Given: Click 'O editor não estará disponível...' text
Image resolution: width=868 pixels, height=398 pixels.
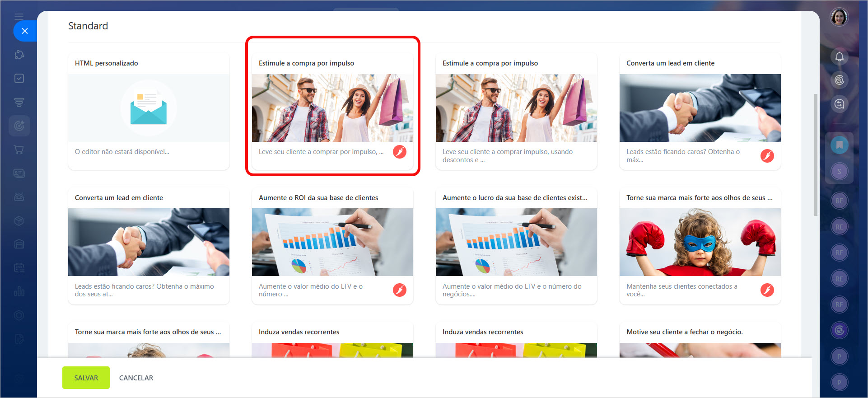Looking at the screenshot, I should 122,152.
